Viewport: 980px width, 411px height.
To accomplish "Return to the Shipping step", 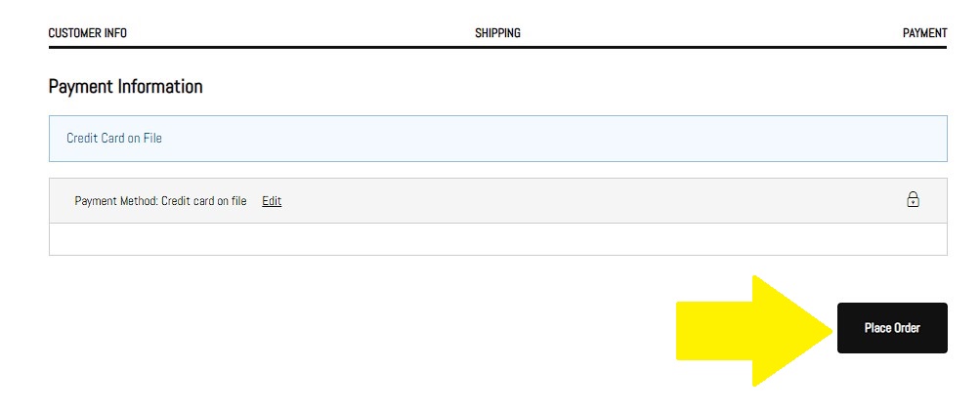I will tap(497, 33).
